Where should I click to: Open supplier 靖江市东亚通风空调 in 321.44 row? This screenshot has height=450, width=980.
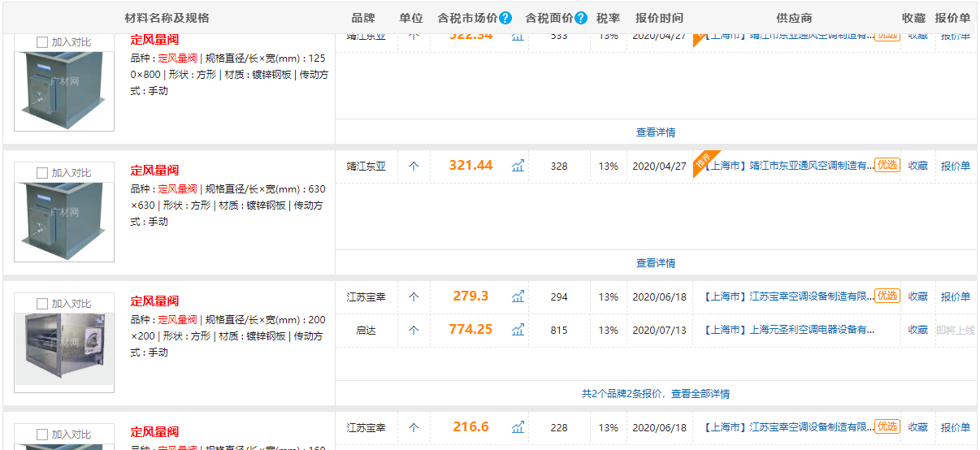click(x=787, y=166)
